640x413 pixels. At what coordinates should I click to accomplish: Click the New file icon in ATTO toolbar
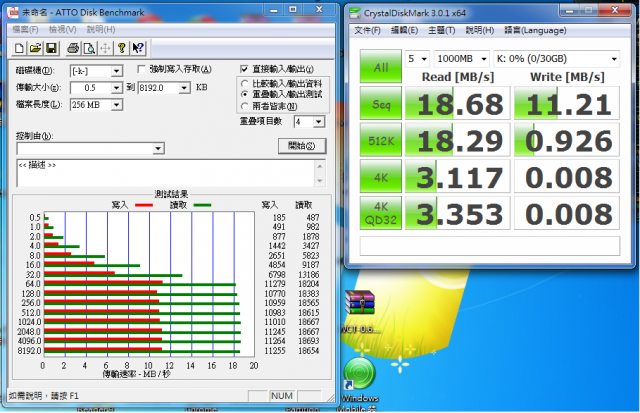(19, 48)
